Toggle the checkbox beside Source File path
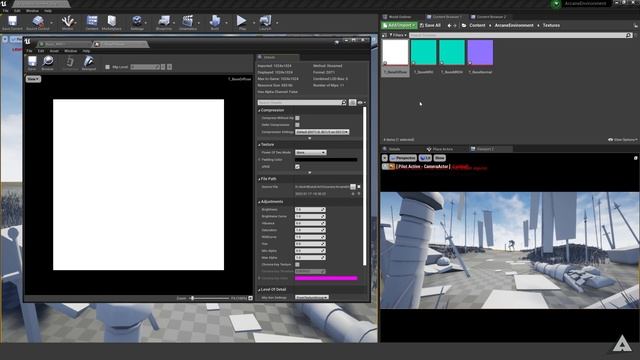 coord(359,187)
